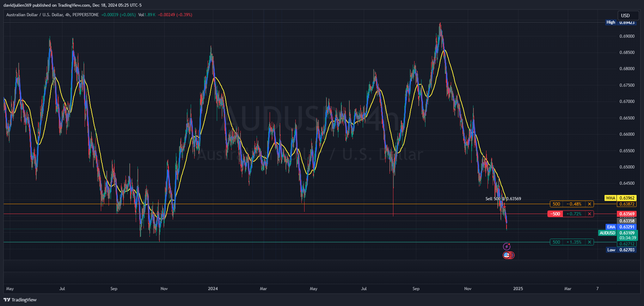The image size is (644, 306).
Task: Click the TradingView logo at the bottom
Action: (x=20, y=300)
